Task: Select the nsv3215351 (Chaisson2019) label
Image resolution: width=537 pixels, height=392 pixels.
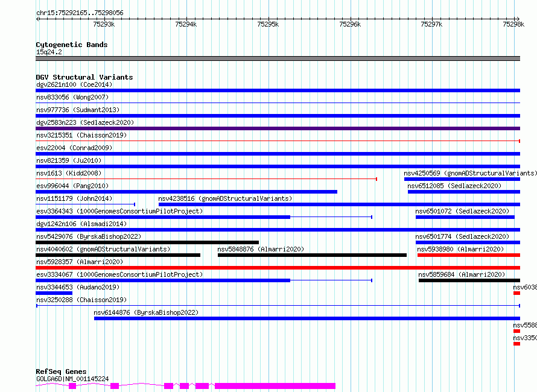Action: tap(81, 135)
